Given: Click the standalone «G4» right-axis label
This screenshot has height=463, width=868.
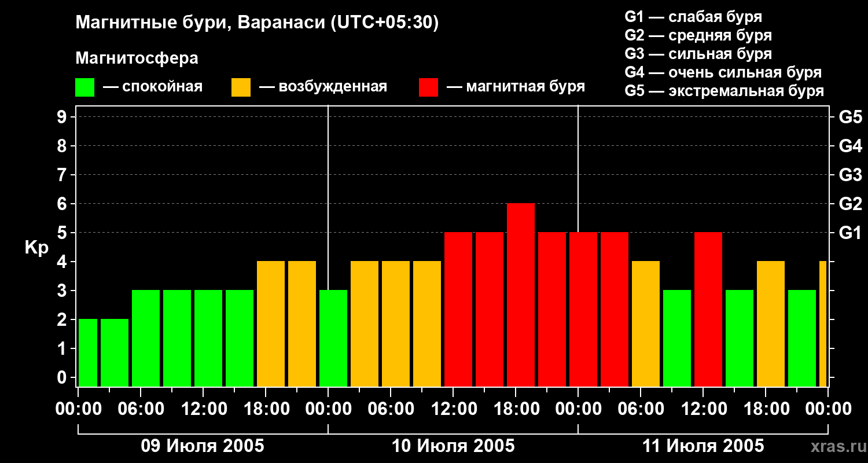Looking at the screenshot, I should (850, 146).
